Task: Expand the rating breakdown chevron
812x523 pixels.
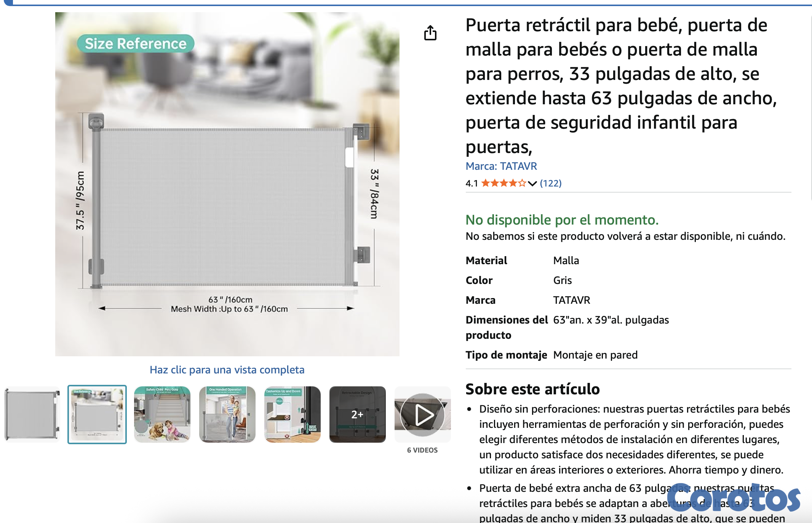Action: pyautogui.click(x=532, y=184)
